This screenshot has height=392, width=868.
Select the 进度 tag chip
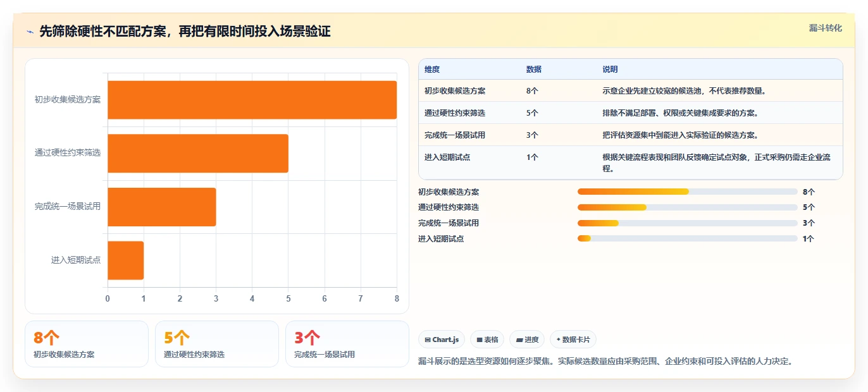[x=527, y=340]
